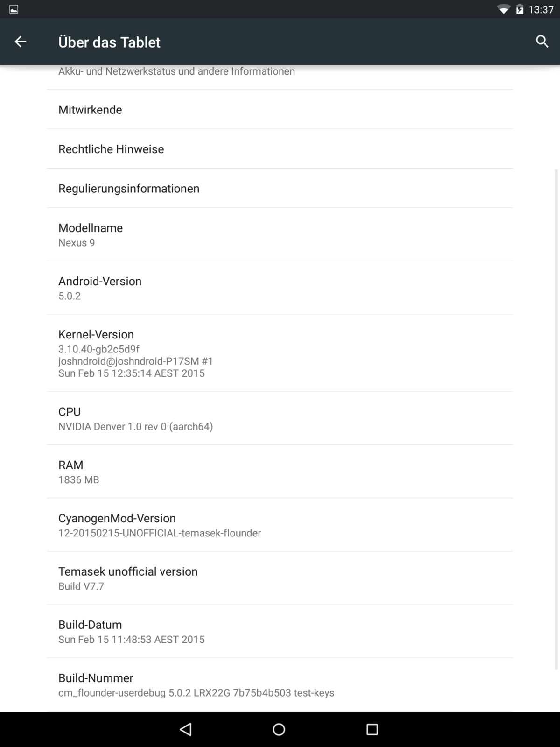Tap the RAM 1836 MB entry

pos(280,472)
